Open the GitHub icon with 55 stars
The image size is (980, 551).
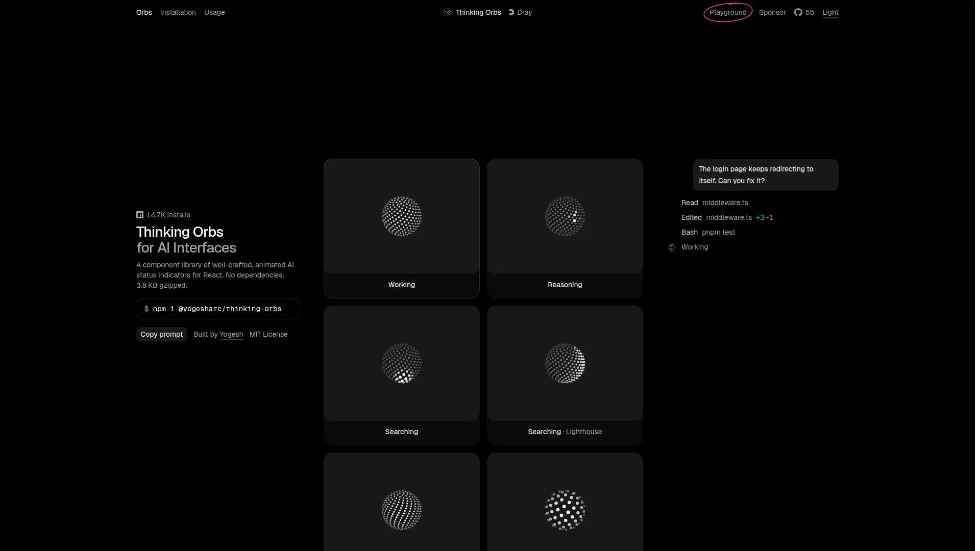coord(798,12)
